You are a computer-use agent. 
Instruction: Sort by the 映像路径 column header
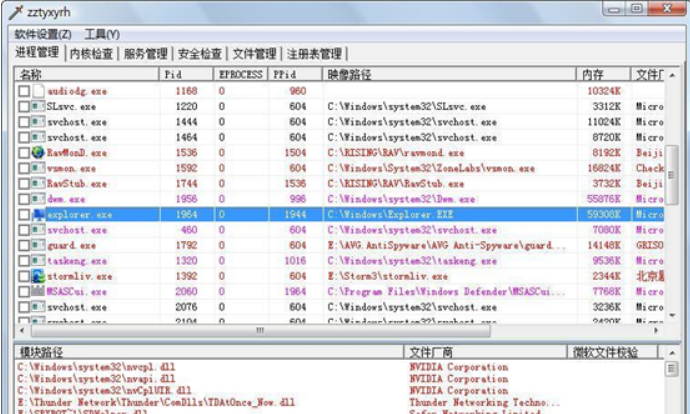(449, 74)
